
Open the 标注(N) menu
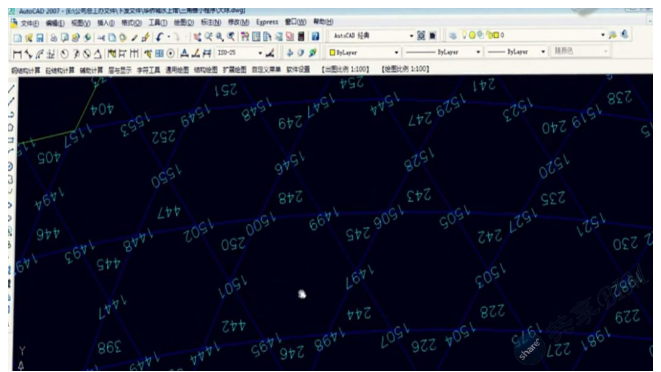(210, 22)
